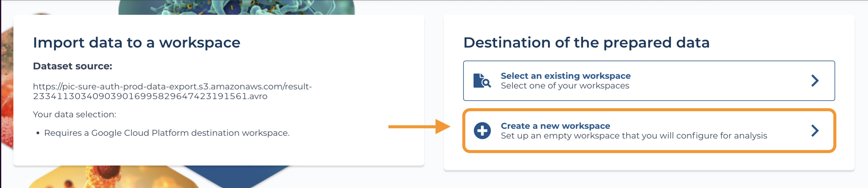The height and width of the screenshot is (188, 868).
Task: Open the pic-sure-auth-prod-data-export amazonaws URL
Action: pos(172,86)
